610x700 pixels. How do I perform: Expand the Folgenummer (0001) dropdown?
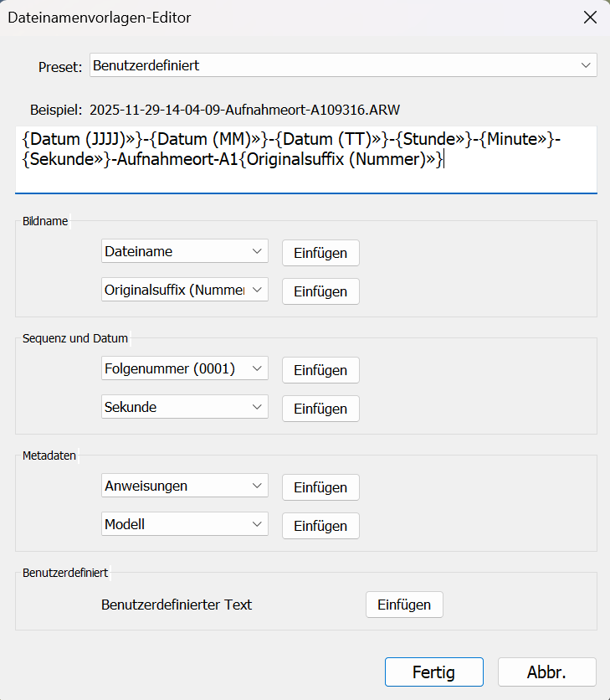click(x=184, y=368)
